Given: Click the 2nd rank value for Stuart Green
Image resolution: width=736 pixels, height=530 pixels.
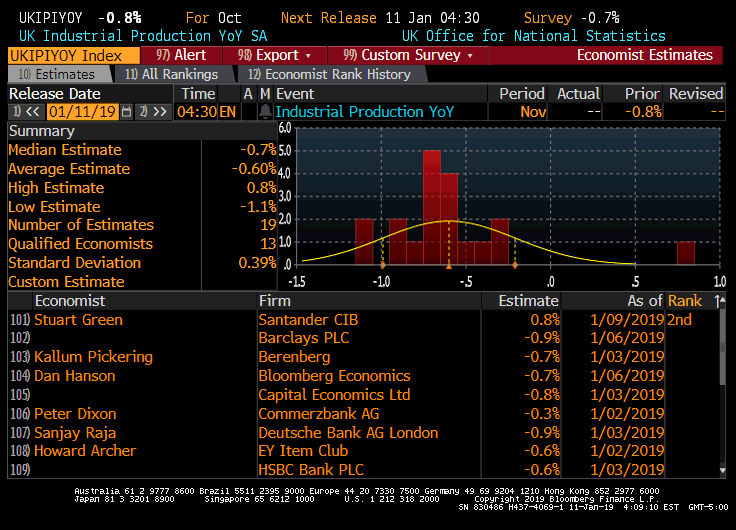Looking at the screenshot, I should pos(679,320).
